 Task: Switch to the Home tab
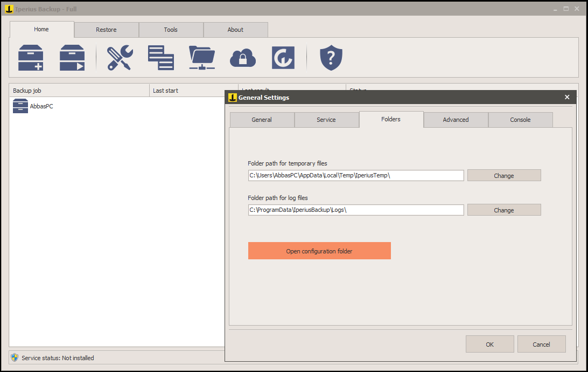pos(41,29)
